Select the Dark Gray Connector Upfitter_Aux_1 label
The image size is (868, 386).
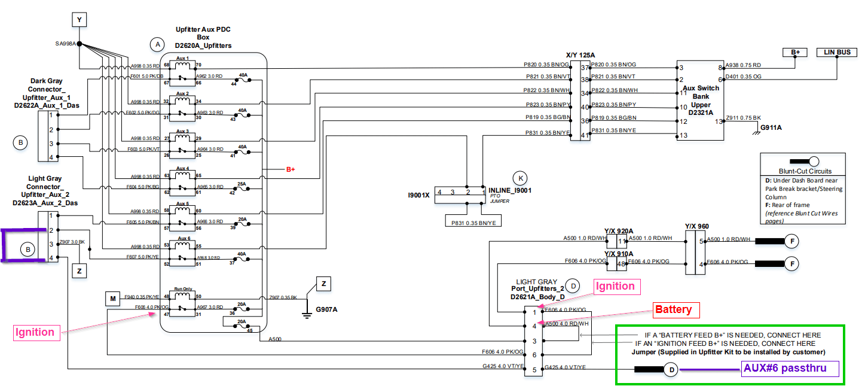click(x=47, y=93)
